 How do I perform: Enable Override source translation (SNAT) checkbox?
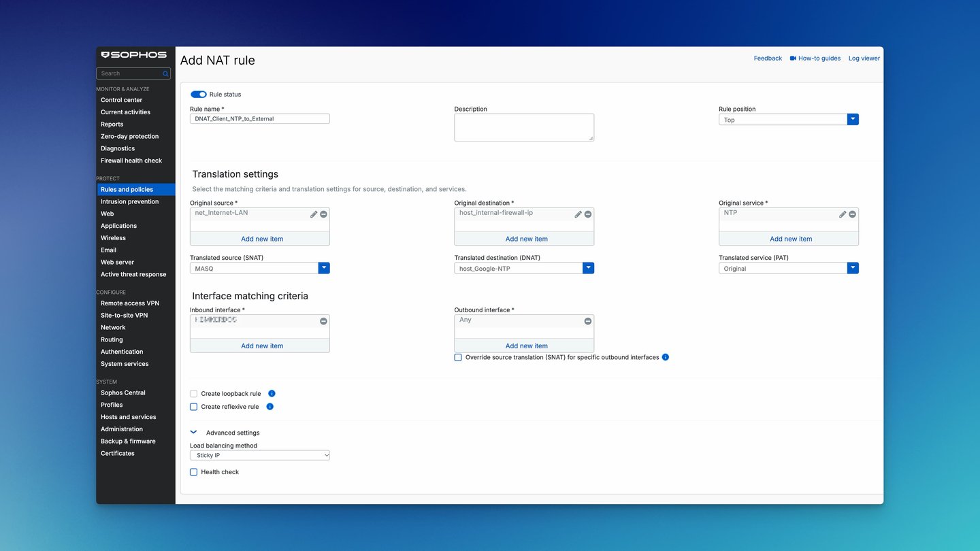pyautogui.click(x=458, y=357)
